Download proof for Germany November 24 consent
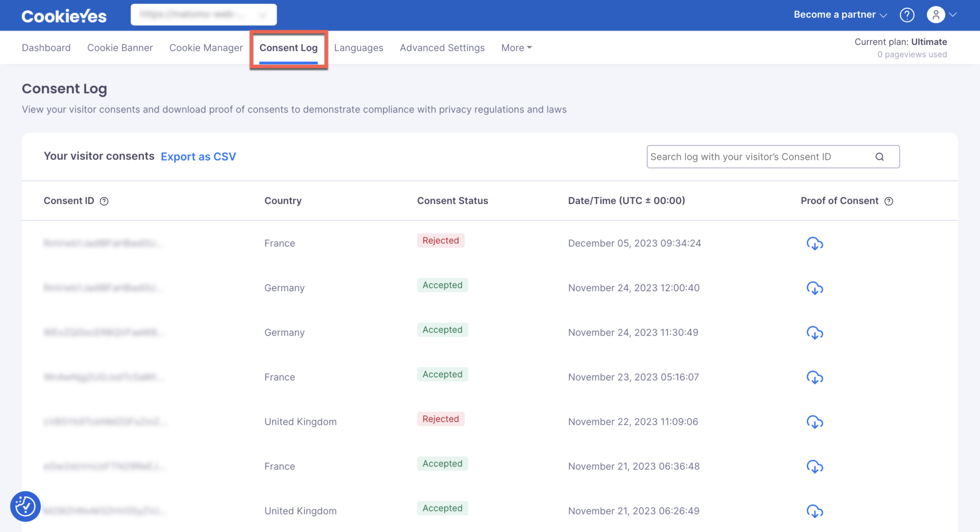This screenshot has height=532, width=980. click(815, 288)
